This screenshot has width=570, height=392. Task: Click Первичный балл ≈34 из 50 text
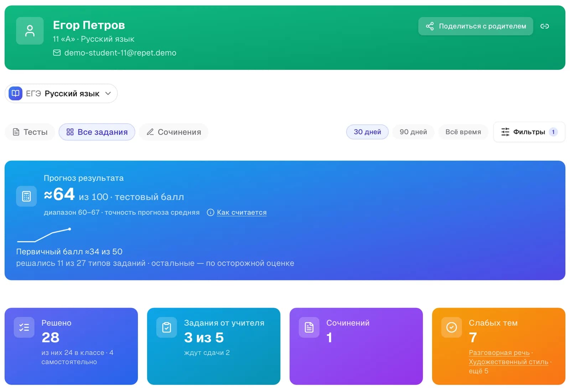(69, 252)
